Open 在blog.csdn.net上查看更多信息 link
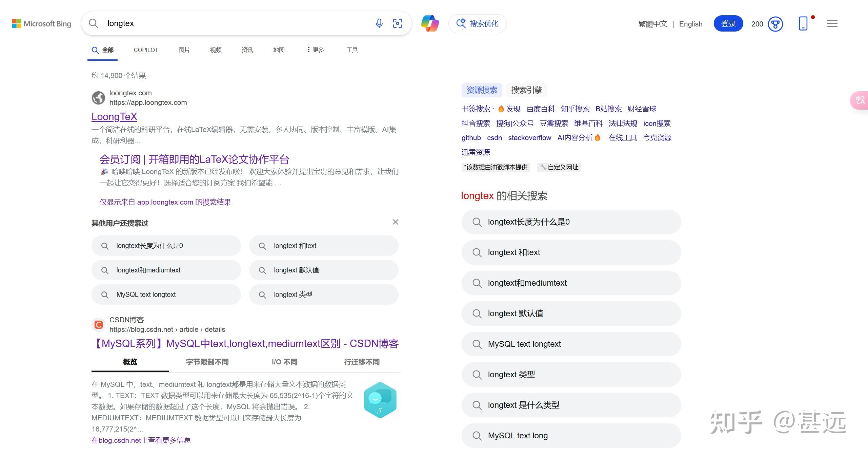This screenshot has width=868, height=457. coord(141,440)
